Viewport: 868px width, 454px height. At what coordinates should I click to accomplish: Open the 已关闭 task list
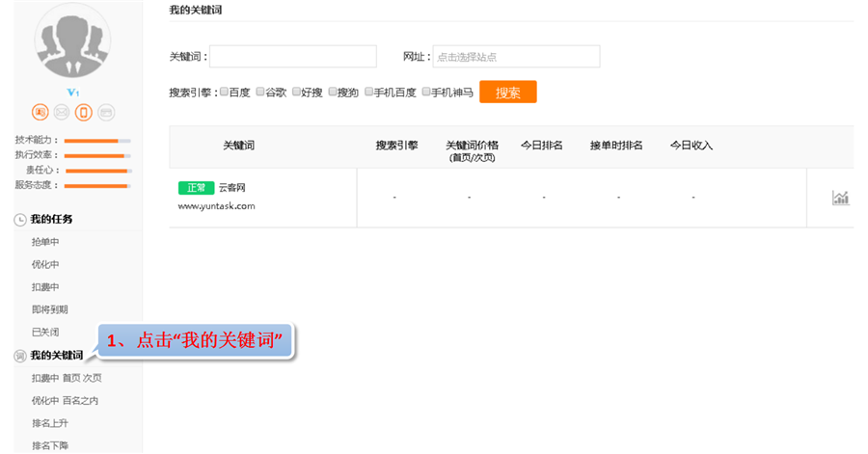coord(45,332)
